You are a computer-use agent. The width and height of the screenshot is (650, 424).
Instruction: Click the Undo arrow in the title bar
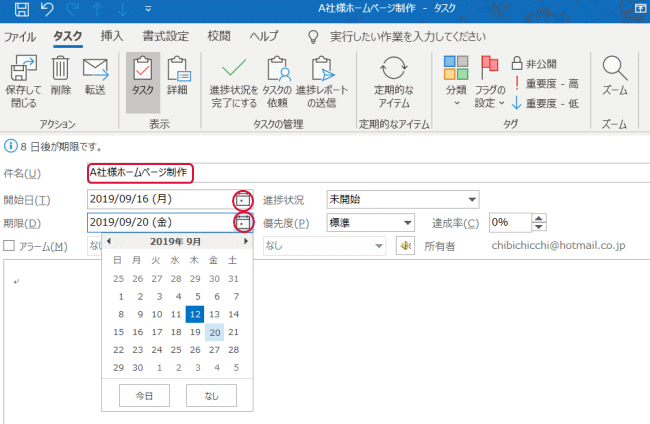click(x=47, y=9)
